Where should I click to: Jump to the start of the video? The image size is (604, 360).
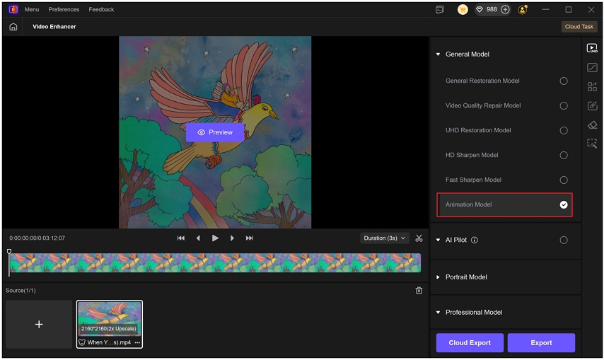181,238
